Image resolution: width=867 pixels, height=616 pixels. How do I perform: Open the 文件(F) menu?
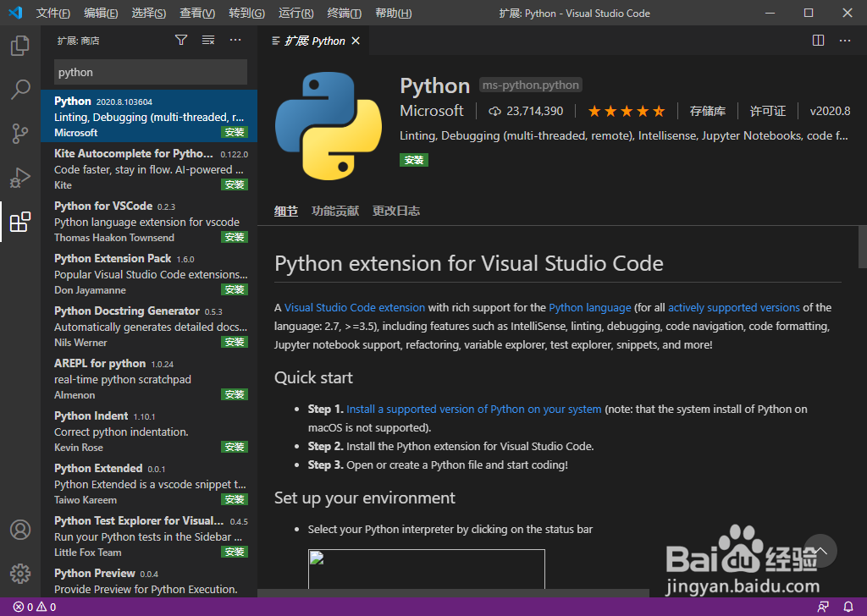[x=52, y=14]
